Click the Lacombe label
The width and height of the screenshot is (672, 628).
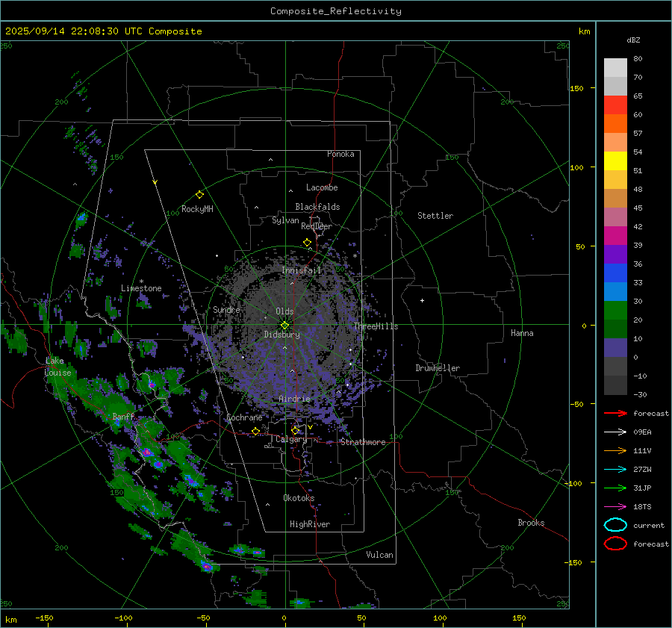click(322, 187)
